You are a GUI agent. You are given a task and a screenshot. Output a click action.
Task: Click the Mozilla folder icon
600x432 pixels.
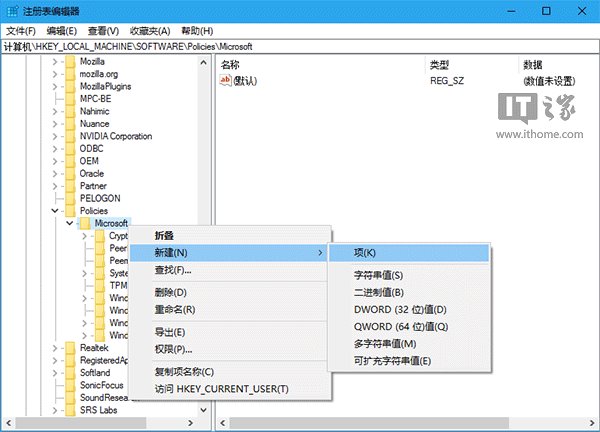70,61
